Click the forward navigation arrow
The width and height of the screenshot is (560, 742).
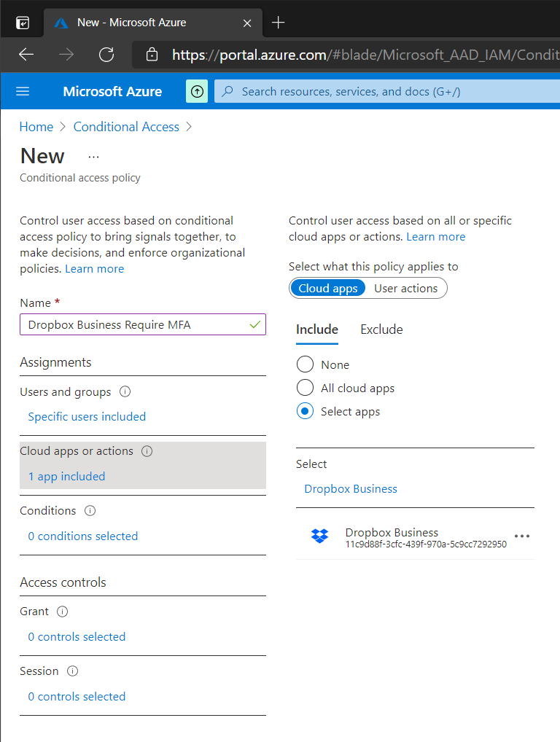66,55
